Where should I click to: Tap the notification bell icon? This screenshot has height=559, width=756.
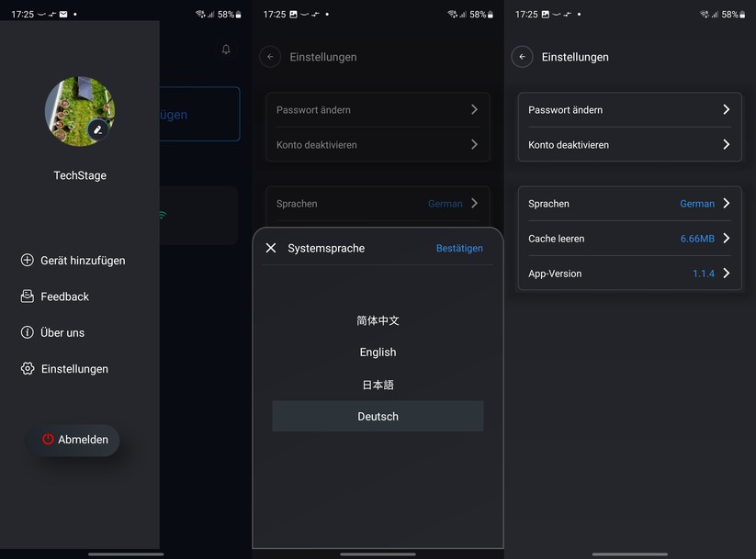tap(226, 50)
